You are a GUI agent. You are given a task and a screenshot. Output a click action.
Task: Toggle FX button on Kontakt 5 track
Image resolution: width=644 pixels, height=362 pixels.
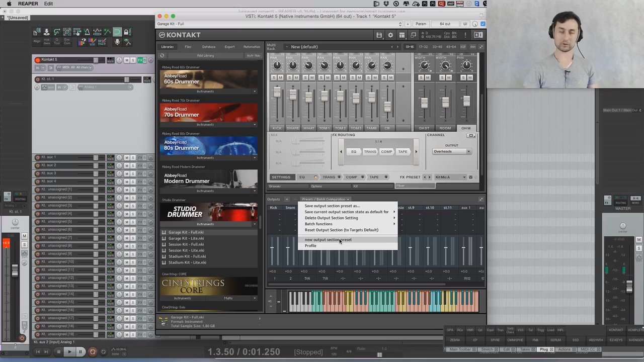(x=140, y=60)
